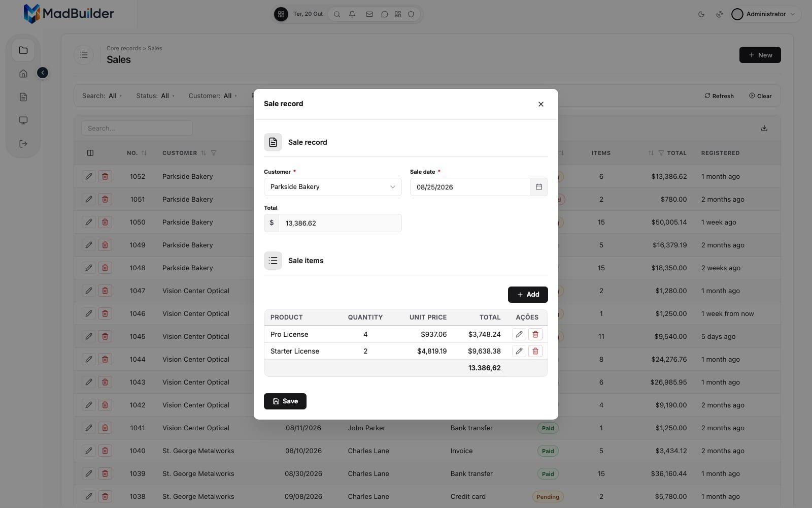The image size is (812, 508).
Task: Click the search icon in top bar
Action: [337, 14]
